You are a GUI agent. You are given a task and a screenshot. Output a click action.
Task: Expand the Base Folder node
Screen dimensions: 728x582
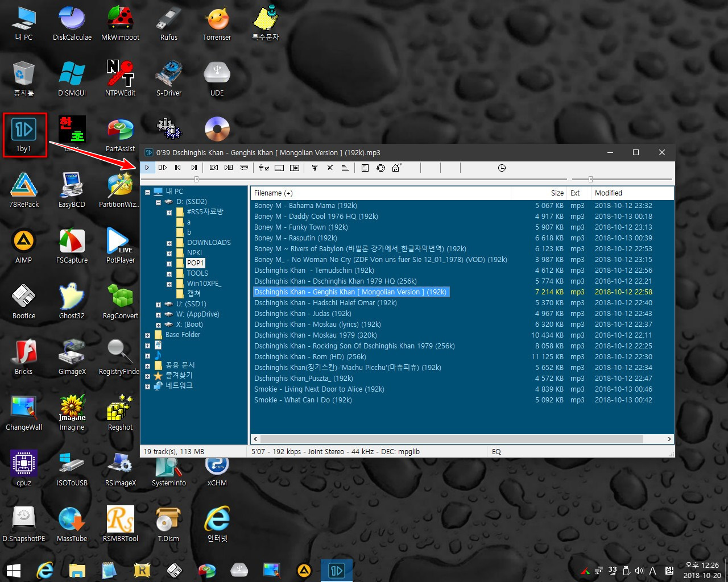(147, 335)
